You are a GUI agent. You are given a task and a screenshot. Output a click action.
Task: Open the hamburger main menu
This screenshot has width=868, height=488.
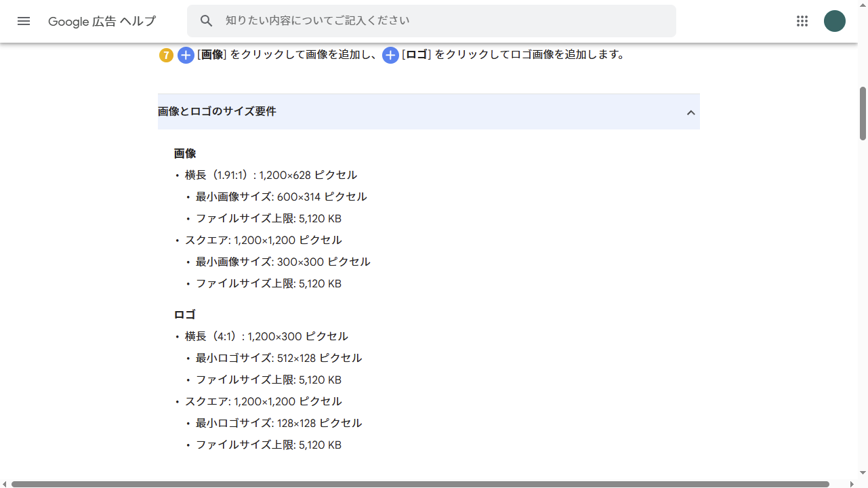24,21
